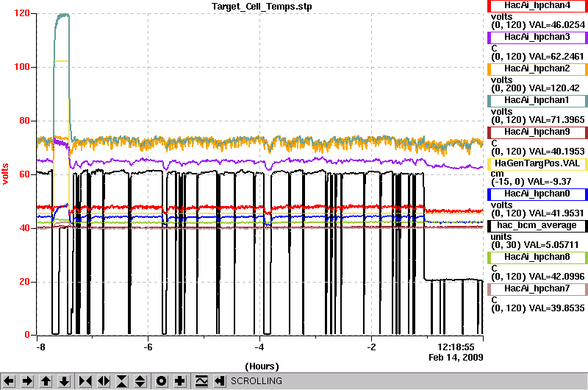Click the circle icon in the toolbar
Screen dimensions: 588x390
pos(162,381)
